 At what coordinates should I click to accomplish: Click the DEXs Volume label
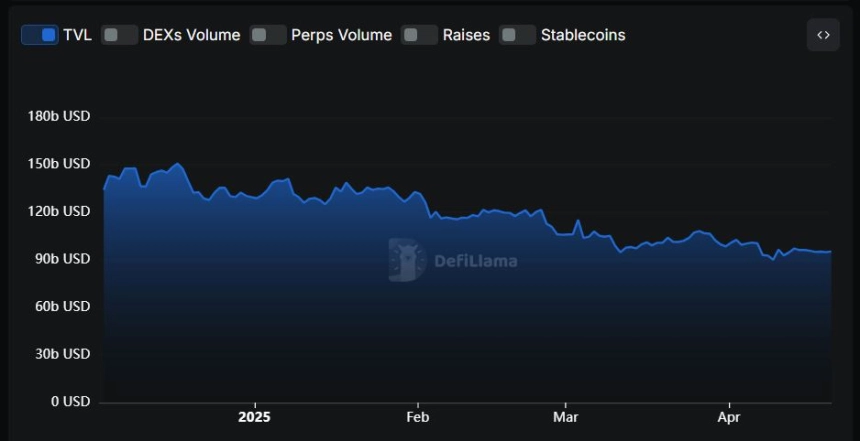(x=191, y=35)
